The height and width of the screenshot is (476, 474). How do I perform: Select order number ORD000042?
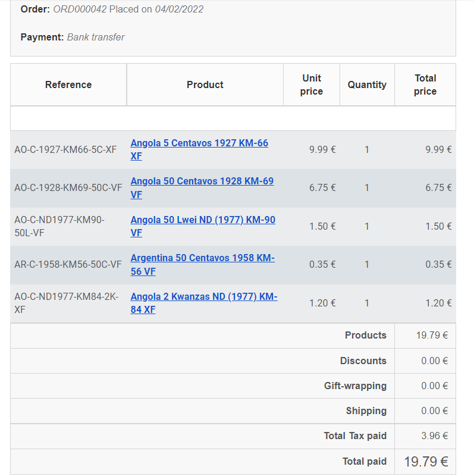(x=80, y=9)
